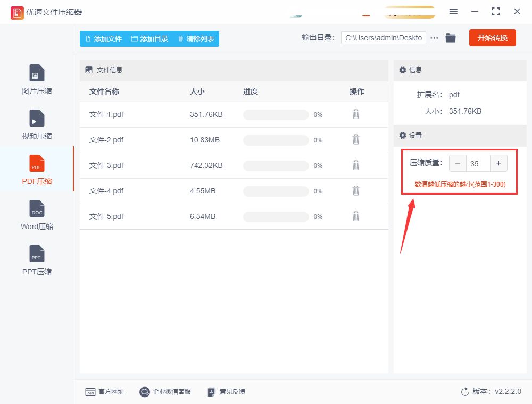The image size is (532, 404).
Task: Click the 文件信息 panel header
Action: [x=234, y=70]
